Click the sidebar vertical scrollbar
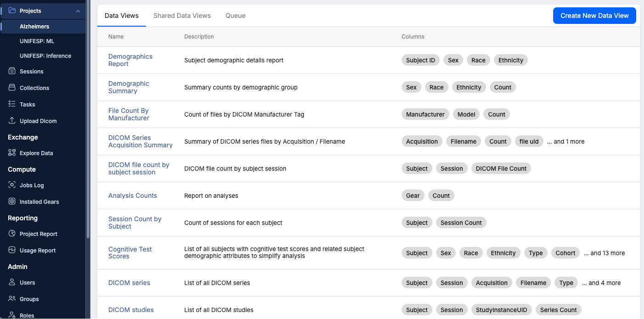This screenshot has width=644, height=319. click(88, 119)
